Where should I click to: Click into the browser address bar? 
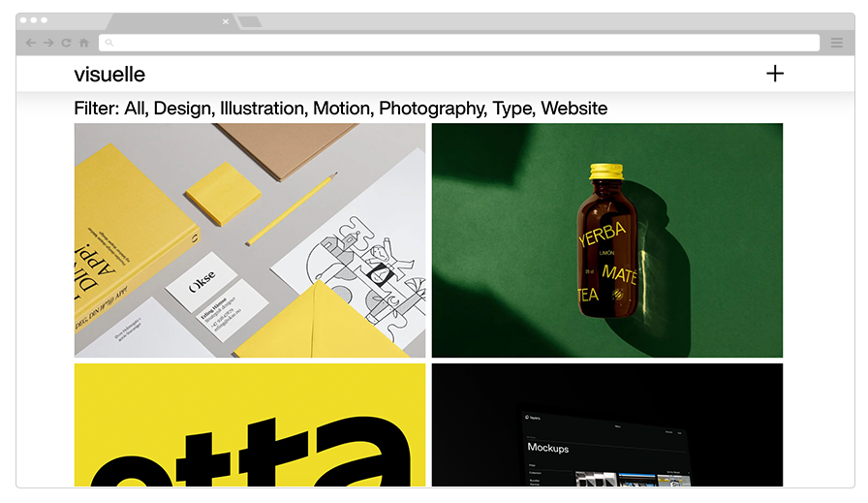(x=459, y=43)
